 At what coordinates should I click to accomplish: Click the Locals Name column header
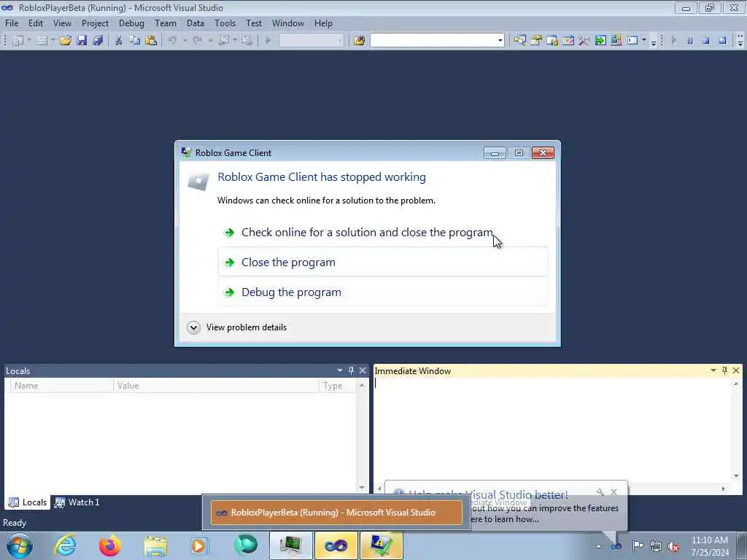coord(61,386)
